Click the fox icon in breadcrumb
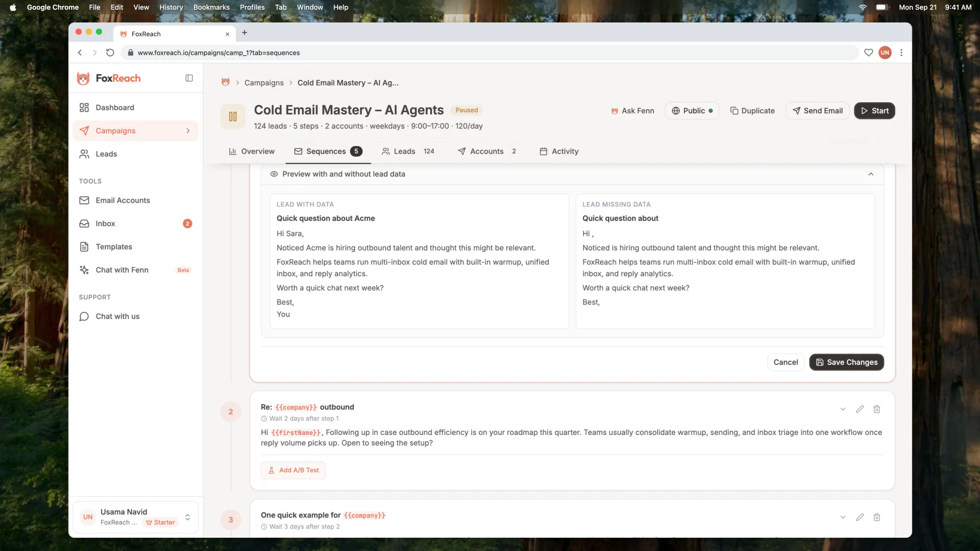Viewport: 980px width, 551px height. point(225,82)
